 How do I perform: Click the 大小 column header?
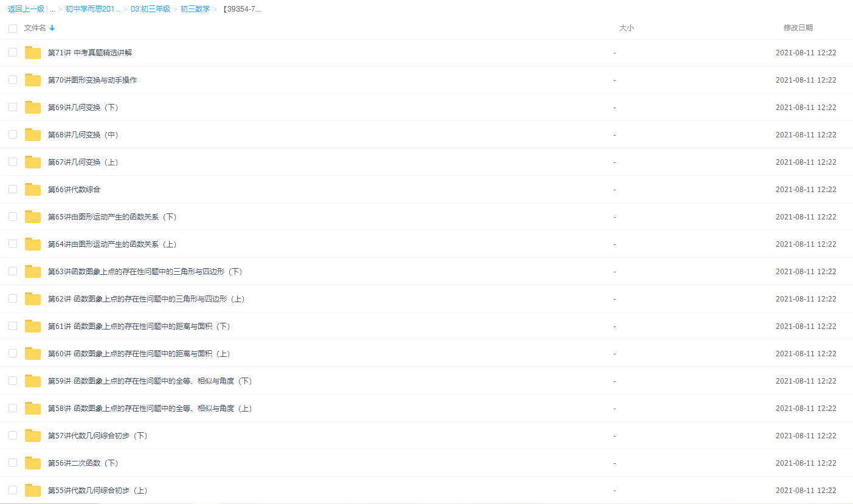click(626, 28)
